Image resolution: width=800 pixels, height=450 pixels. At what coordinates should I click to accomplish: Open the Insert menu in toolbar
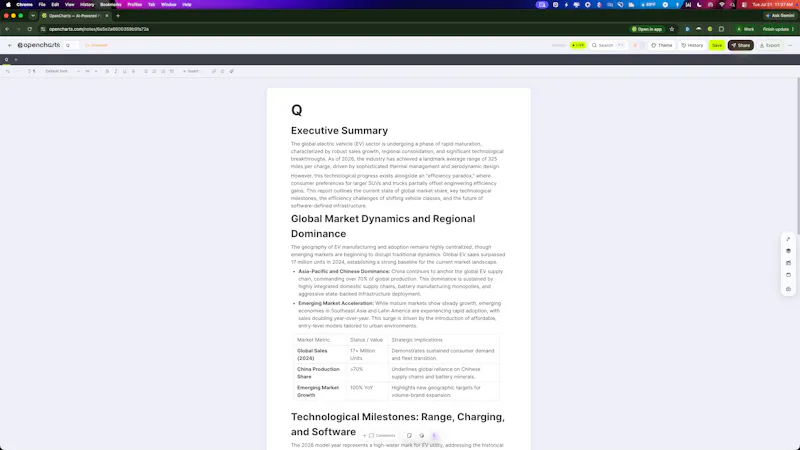point(191,71)
